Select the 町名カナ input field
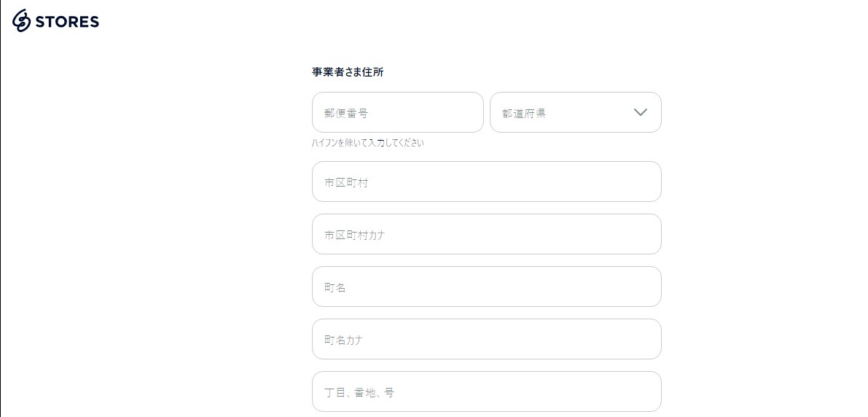This screenshot has height=417, width=868. 487,339
